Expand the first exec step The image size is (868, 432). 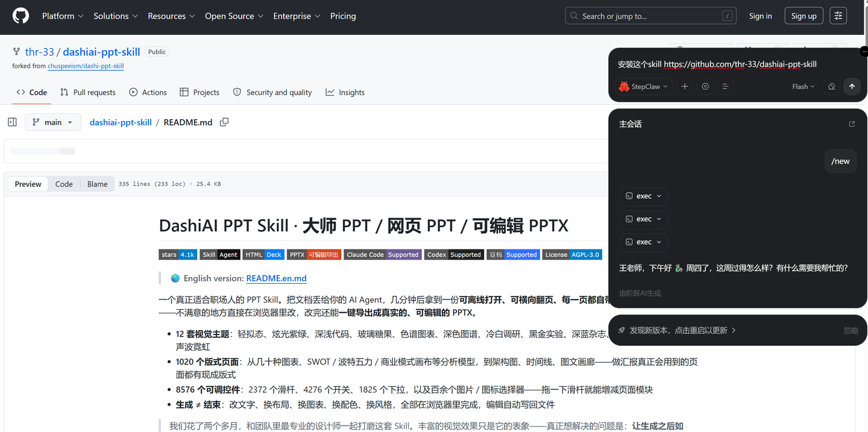point(643,196)
